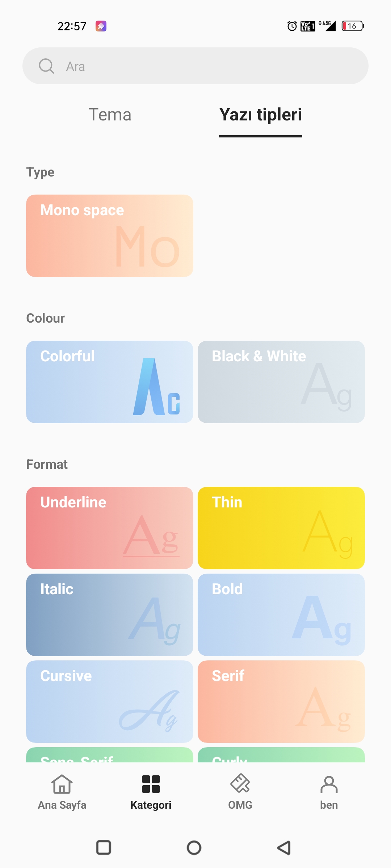Image resolution: width=391 pixels, height=868 pixels.
Task: Open the Colorful font category
Action: point(110,382)
